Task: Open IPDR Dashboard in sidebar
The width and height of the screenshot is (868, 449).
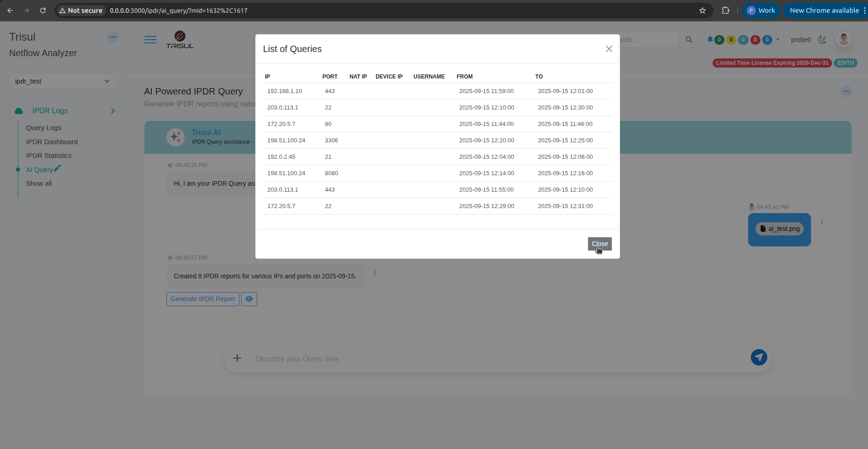Action: coord(52,142)
